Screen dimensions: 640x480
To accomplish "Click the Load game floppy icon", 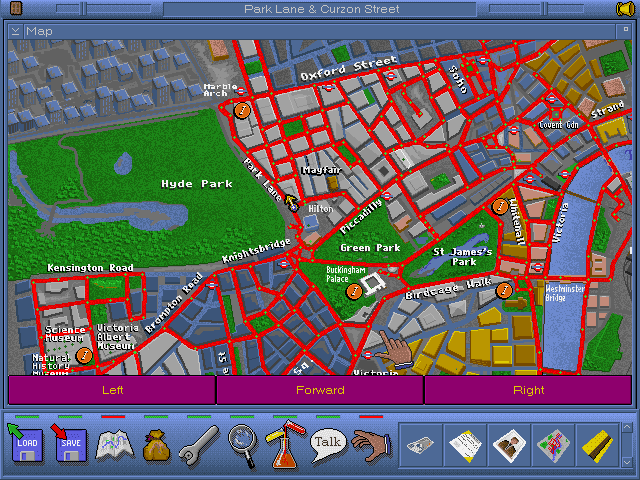I will [26, 442].
